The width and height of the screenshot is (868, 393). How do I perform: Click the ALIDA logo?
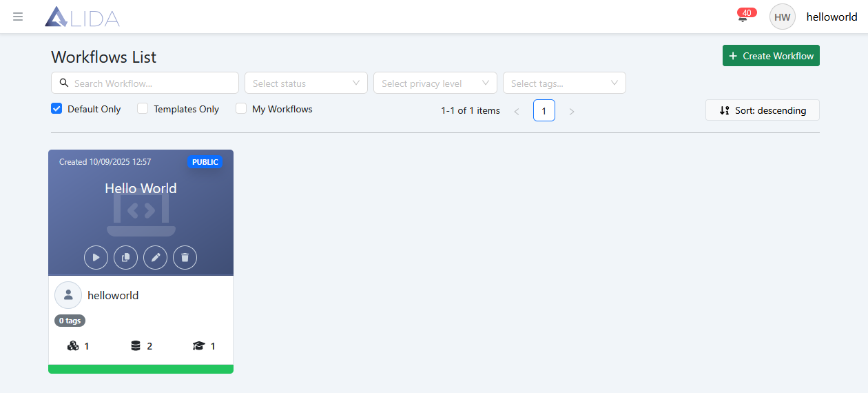coord(82,17)
